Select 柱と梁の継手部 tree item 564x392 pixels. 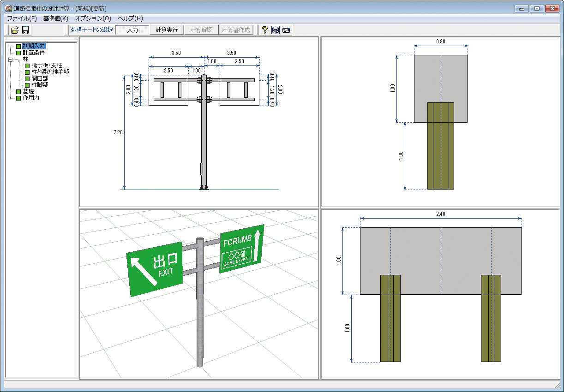(50, 72)
